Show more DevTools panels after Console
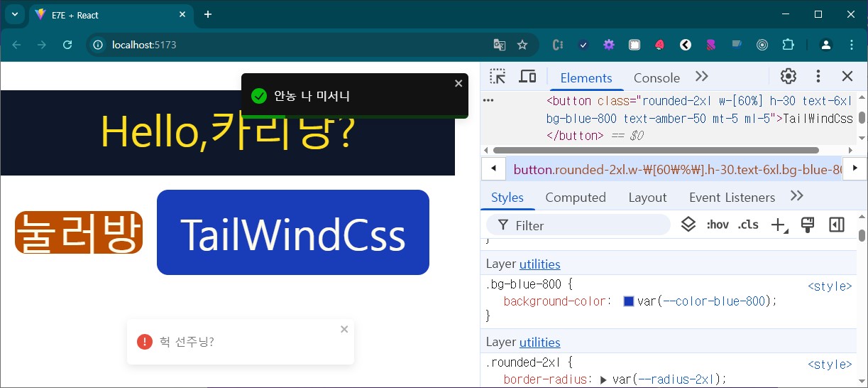This screenshot has height=388, width=868. pyautogui.click(x=702, y=77)
